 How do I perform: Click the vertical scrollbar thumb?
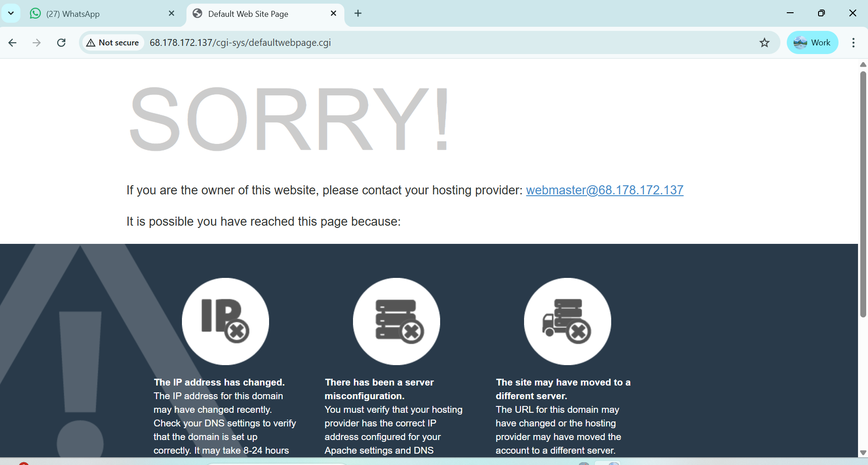click(863, 195)
